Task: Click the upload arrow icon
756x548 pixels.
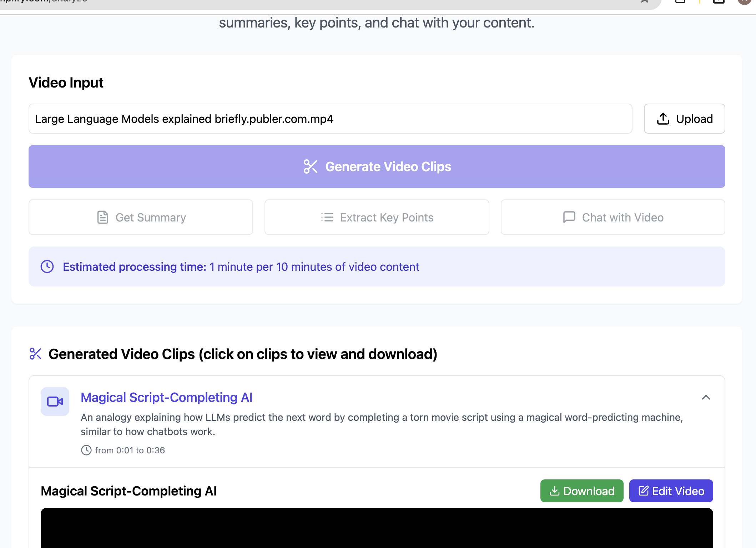Action: coord(663,119)
